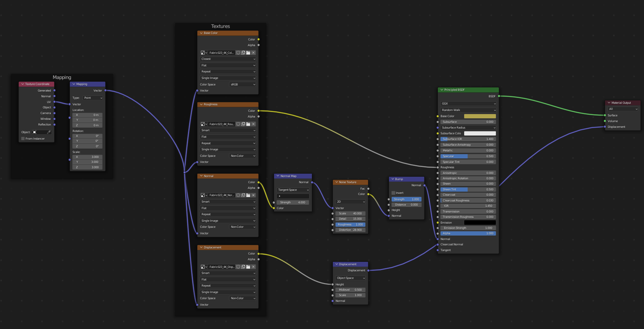This screenshot has height=329, width=644.
Task: Browse image datablock in Base Color node
Action: pos(204,53)
